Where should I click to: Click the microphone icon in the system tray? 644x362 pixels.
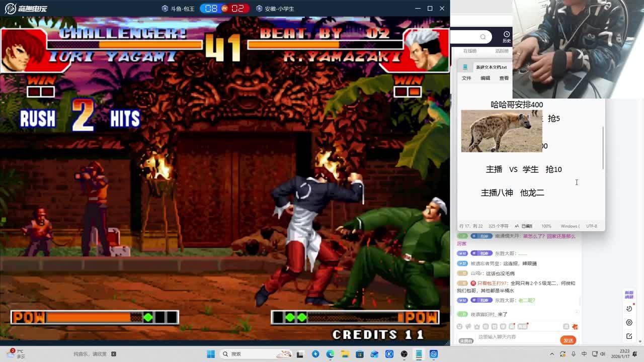[573, 354]
